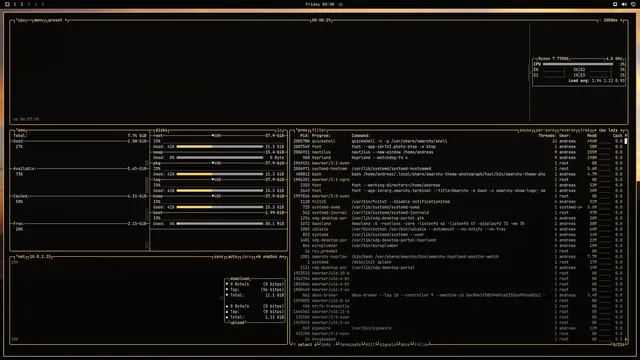Click the net IP address 10.0.2.15
Viewport: 640px width, 360px height.
[x=40, y=257]
